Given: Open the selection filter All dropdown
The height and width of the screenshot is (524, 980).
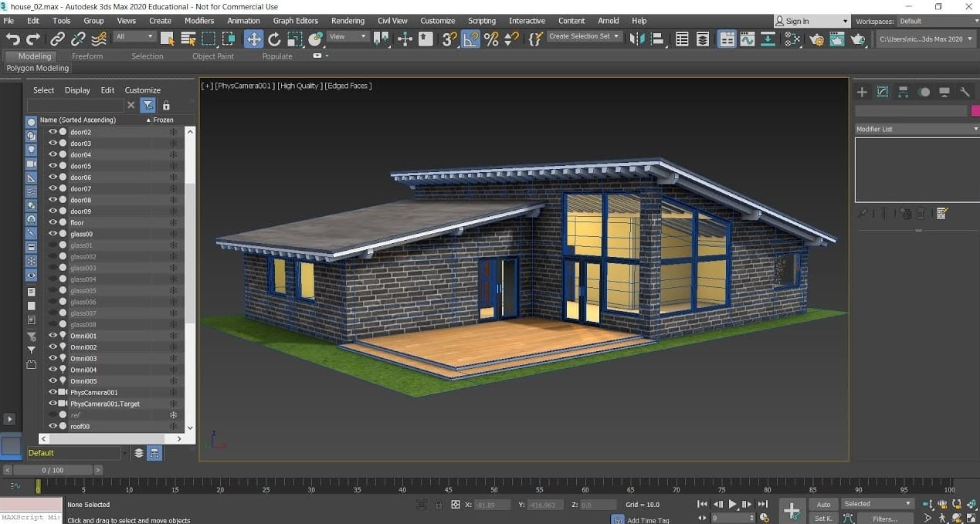Looking at the screenshot, I should click(x=135, y=36).
